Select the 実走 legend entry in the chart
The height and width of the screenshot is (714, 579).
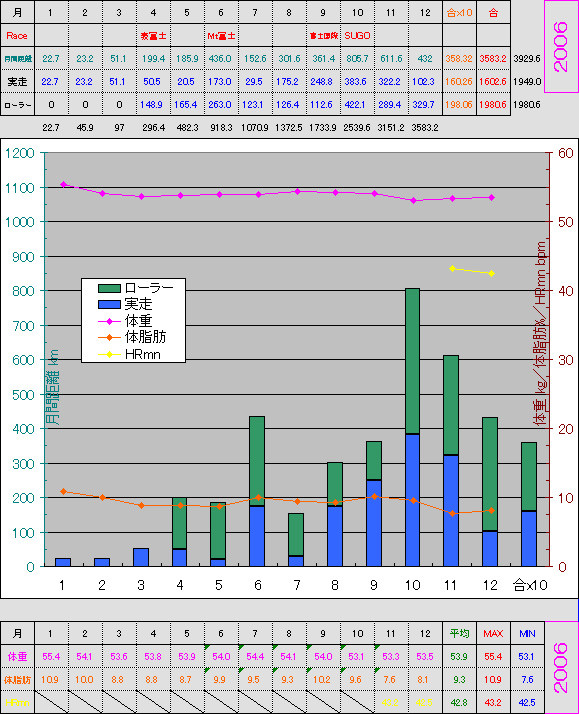point(125,304)
